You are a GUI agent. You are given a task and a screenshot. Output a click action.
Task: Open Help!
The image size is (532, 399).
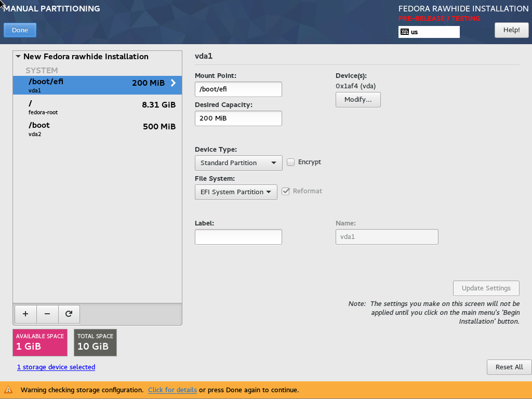(x=512, y=30)
